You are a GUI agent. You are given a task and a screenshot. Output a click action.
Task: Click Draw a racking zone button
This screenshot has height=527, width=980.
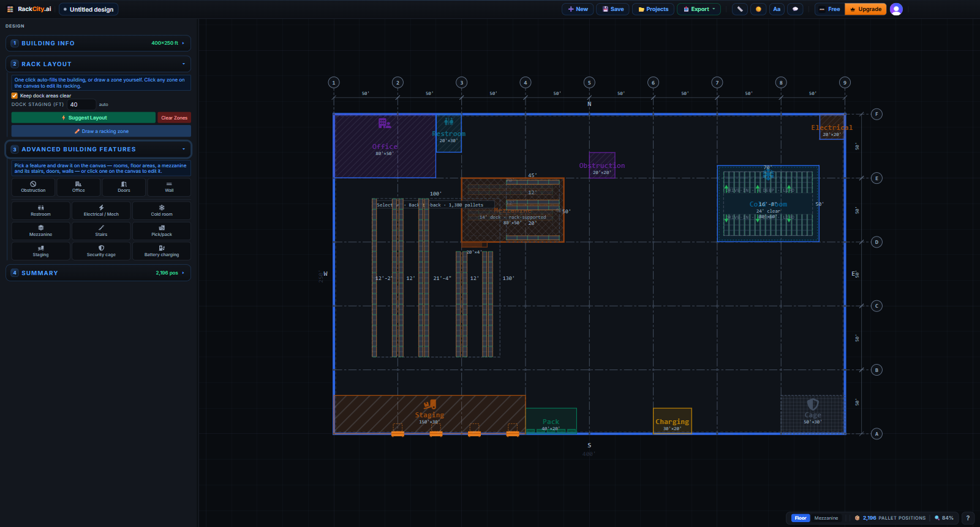[x=101, y=131]
